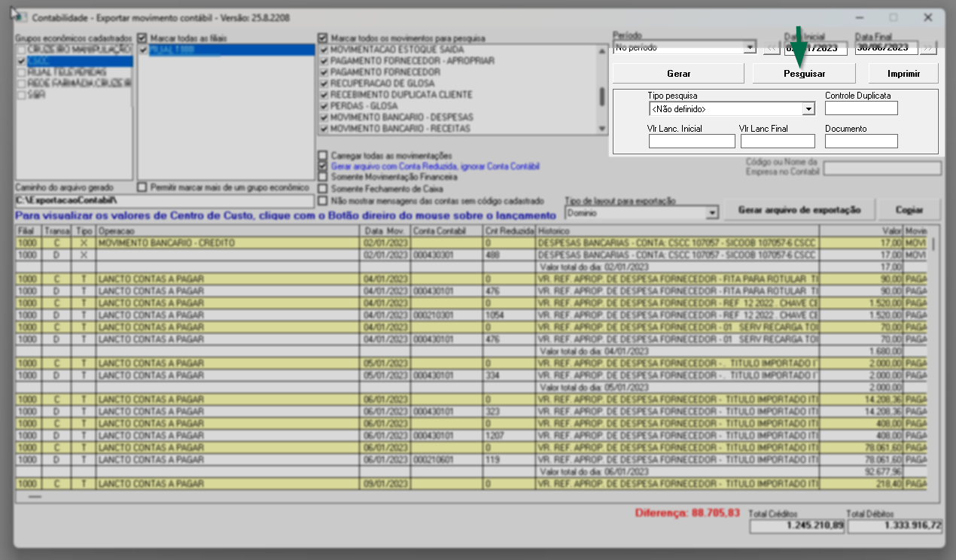This screenshot has width=956, height=560.
Task: Click the Controle Duplicata input field
Action: point(861,108)
